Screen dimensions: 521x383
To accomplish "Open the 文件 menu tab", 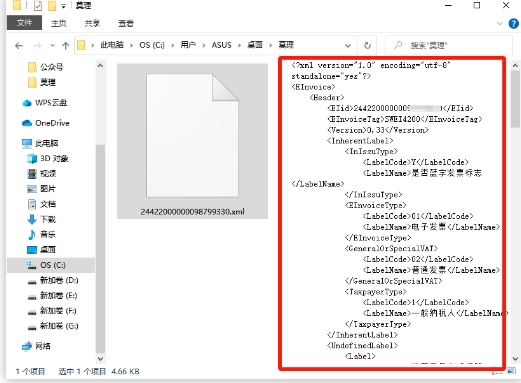I will [x=24, y=23].
